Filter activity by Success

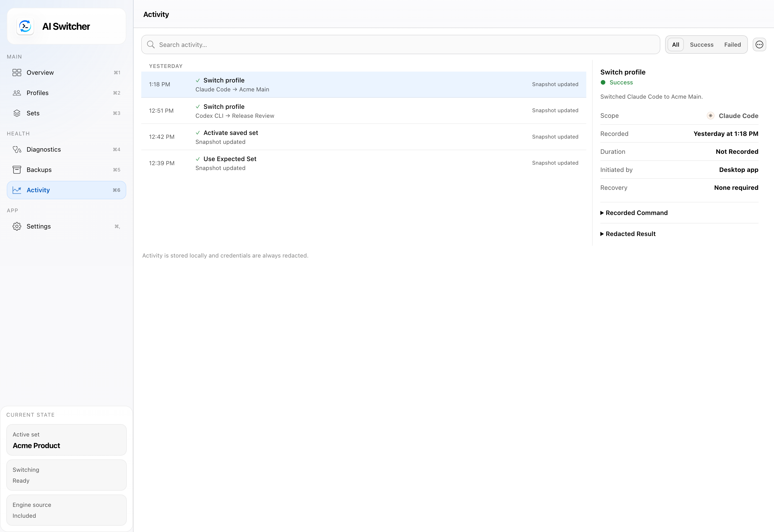[701, 45]
